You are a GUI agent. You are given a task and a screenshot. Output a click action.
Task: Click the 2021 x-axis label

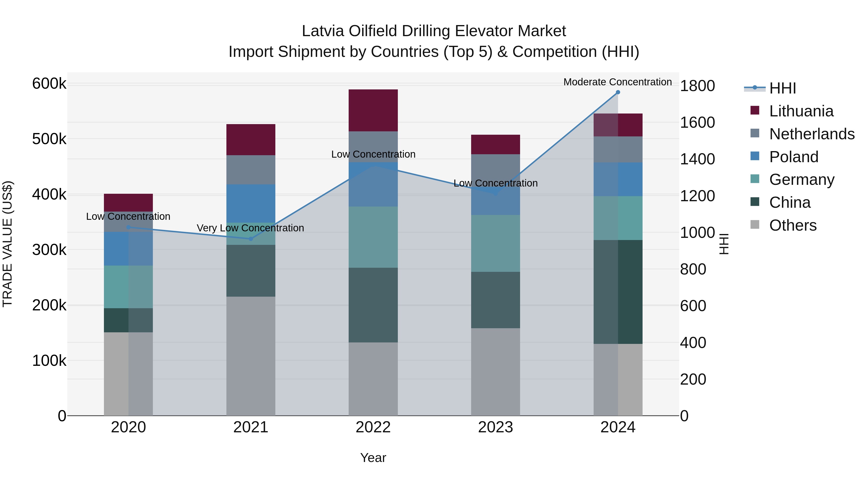click(x=251, y=427)
